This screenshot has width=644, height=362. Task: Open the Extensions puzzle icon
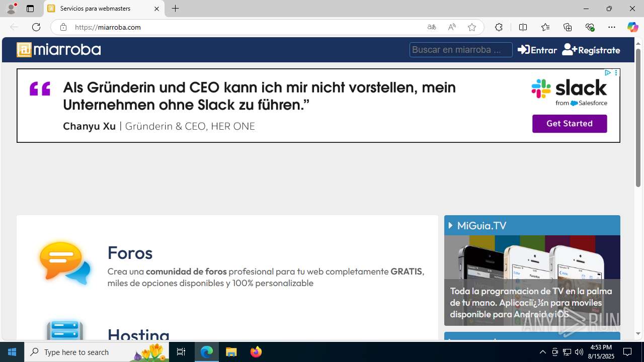499,27
